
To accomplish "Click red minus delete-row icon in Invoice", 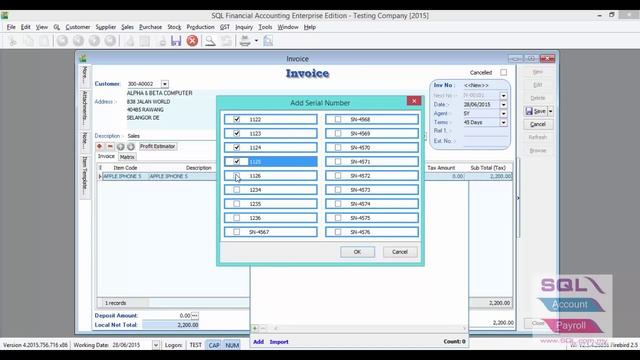I will [x=110, y=146].
